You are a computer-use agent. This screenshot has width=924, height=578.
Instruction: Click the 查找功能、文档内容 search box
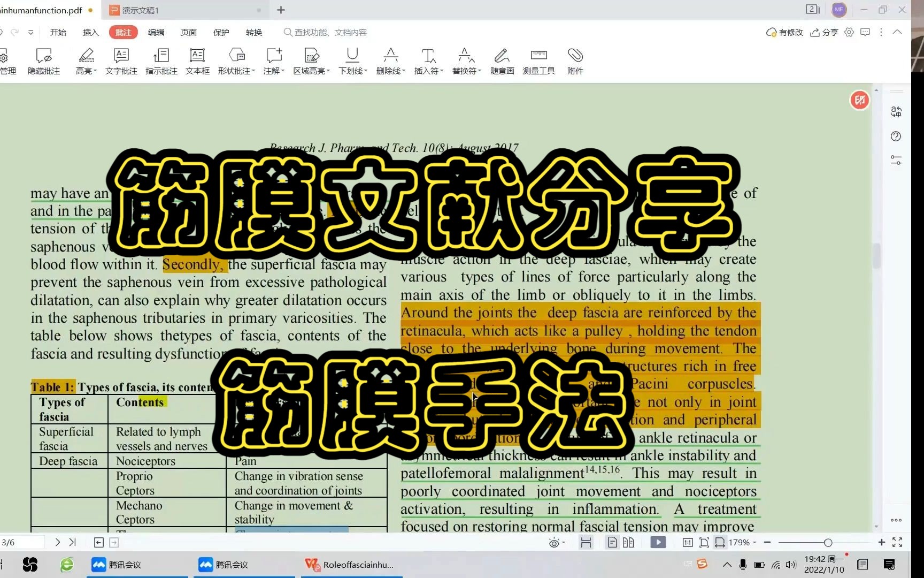[x=325, y=32]
